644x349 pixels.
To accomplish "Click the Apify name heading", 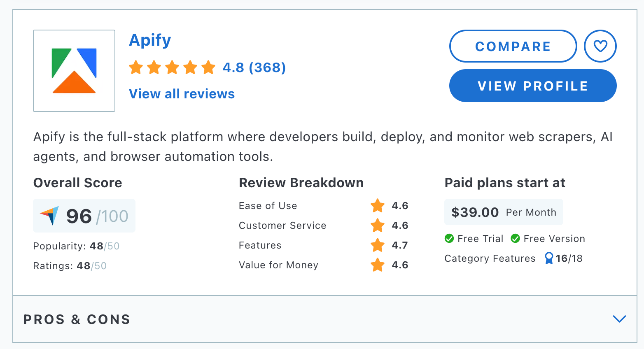I will click(150, 40).
